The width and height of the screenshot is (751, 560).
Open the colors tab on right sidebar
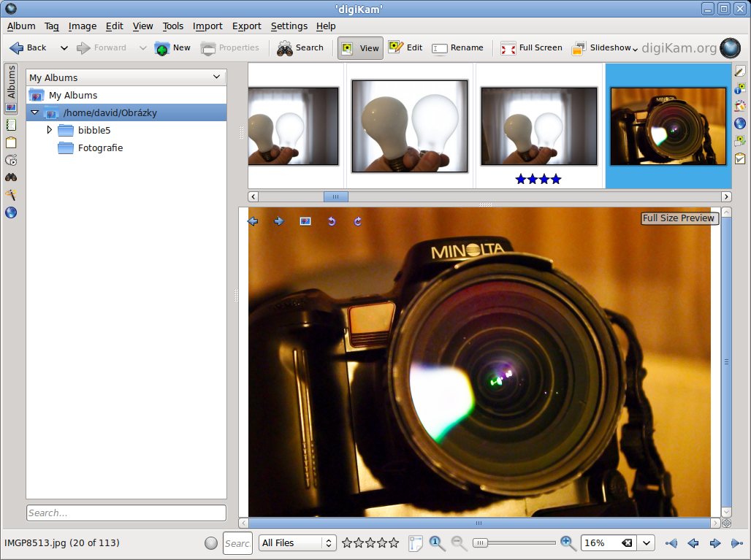coord(740,106)
